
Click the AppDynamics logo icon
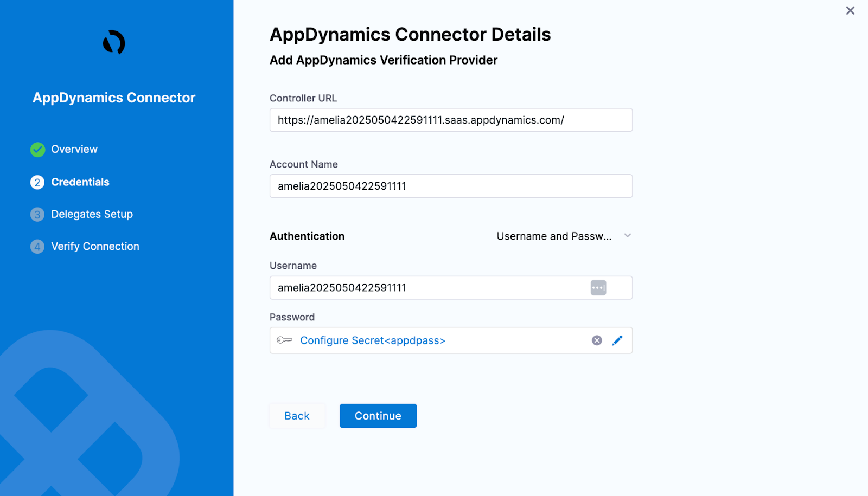point(113,43)
